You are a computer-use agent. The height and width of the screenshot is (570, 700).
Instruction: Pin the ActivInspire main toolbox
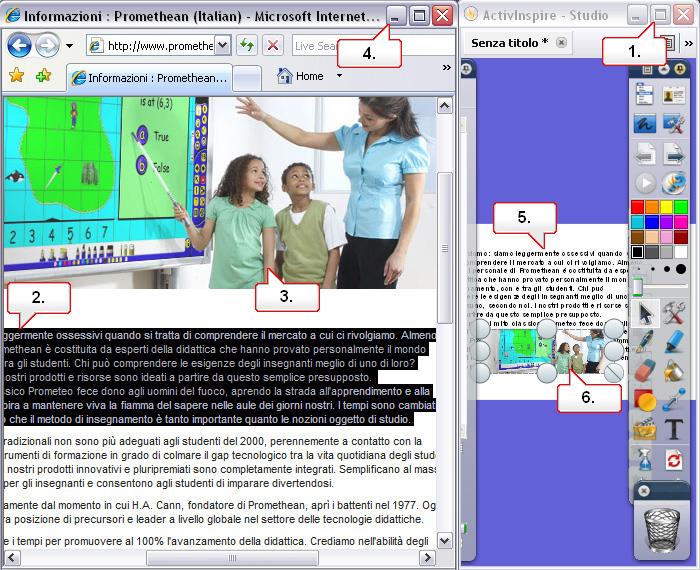[679, 69]
